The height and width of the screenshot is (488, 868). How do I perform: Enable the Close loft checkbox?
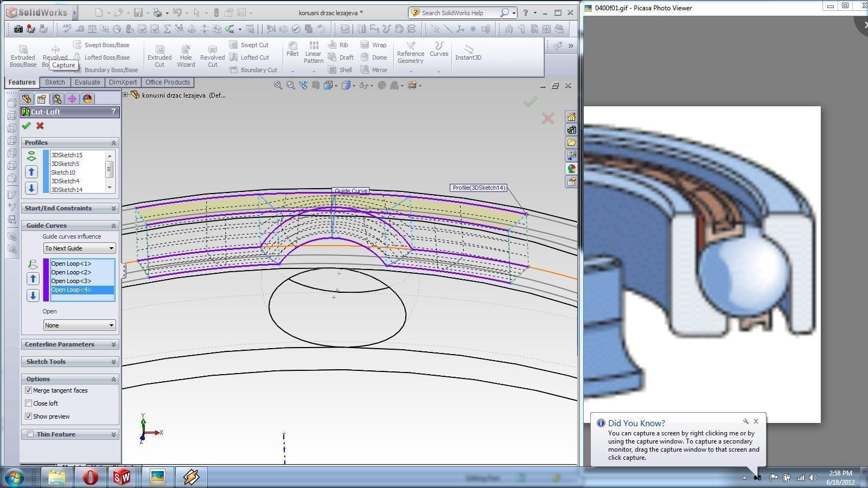(x=29, y=403)
